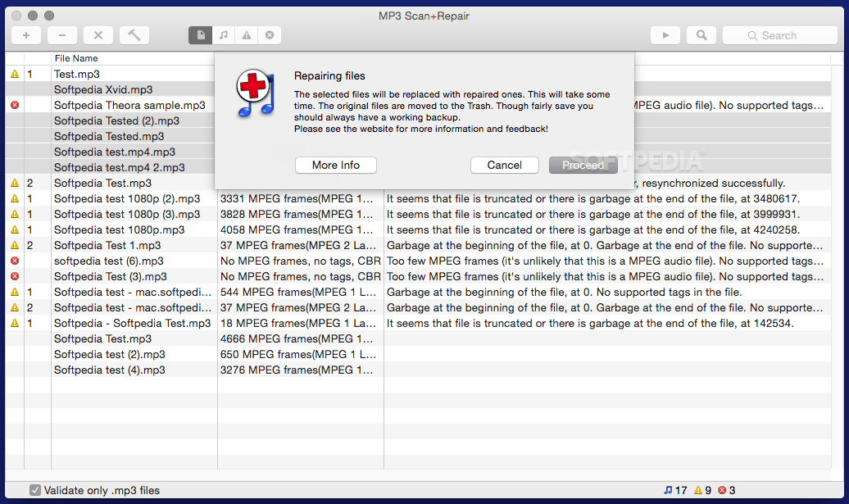The height and width of the screenshot is (504, 849).
Task: Click the error badge next to Softpedia Theora sample.mp3
Action: click(x=14, y=105)
